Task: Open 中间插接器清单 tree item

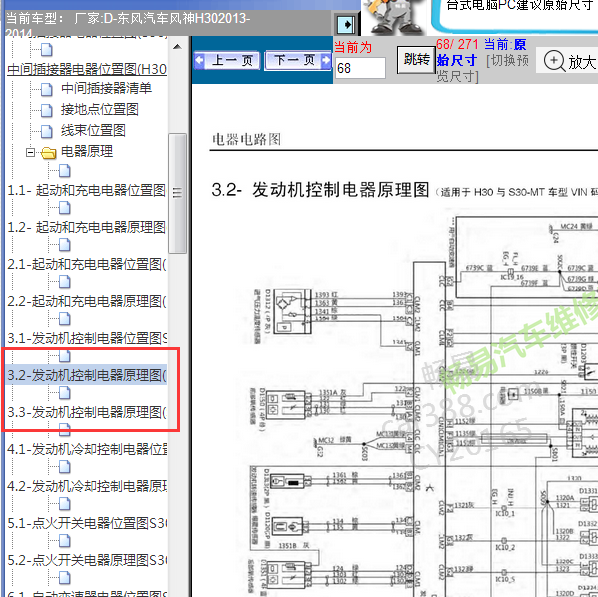Action: [x=106, y=89]
